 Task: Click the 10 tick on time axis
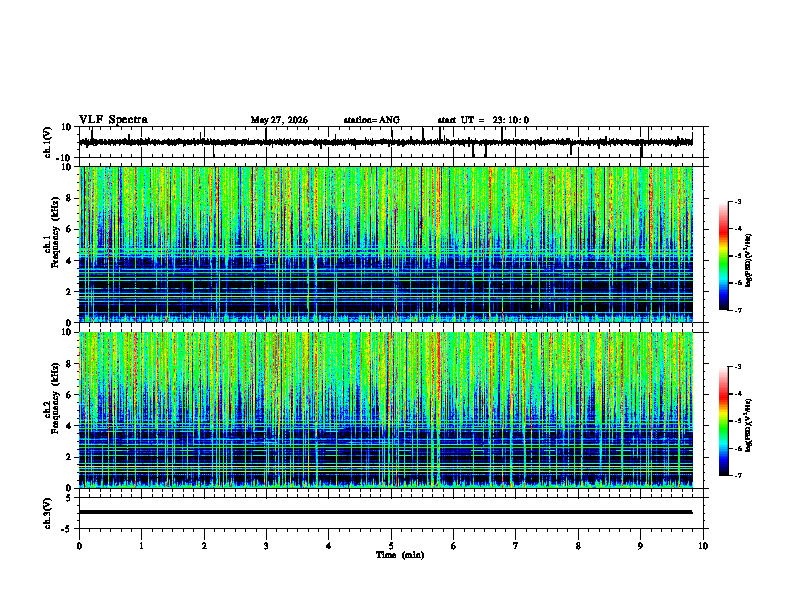coord(703,546)
